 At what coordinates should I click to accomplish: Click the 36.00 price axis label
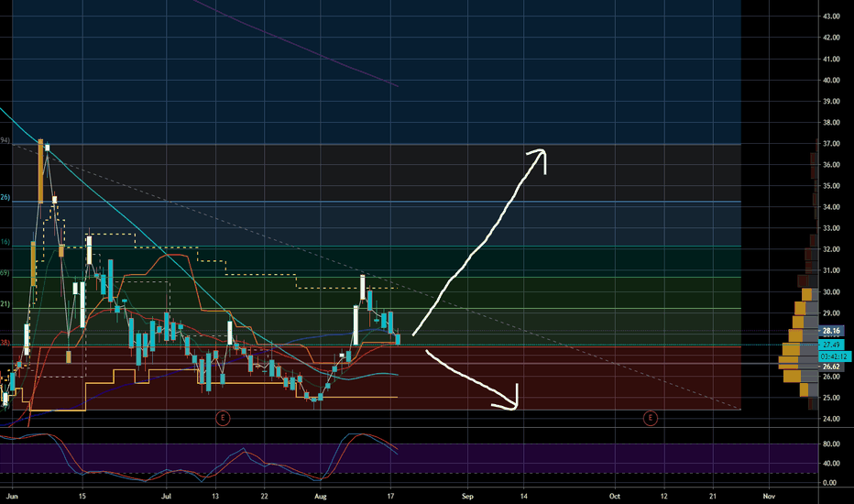point(831,165)
